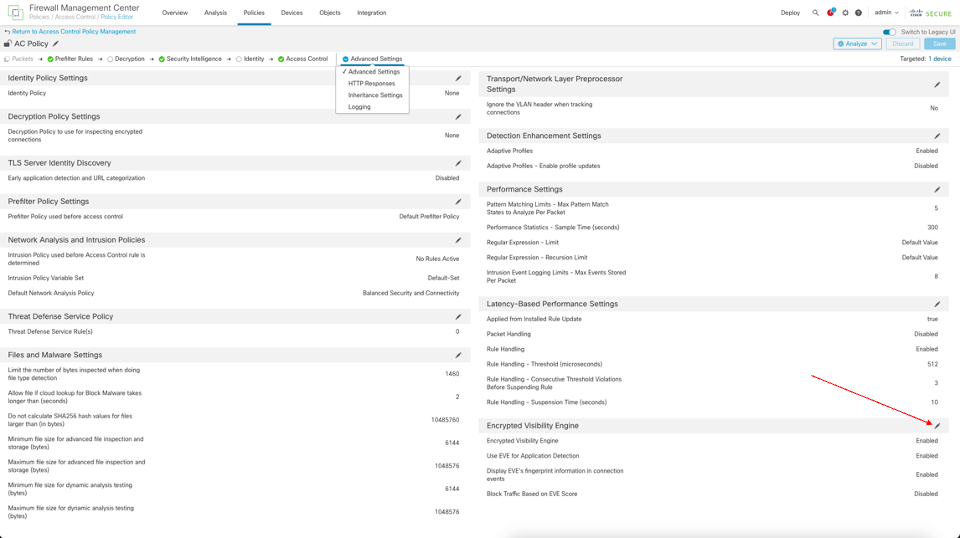The width and height of the screenshot is (960, 538).
Task: Edit Transport/Network Layer Preprocessor Settings pencil
Action: point(937,84)
